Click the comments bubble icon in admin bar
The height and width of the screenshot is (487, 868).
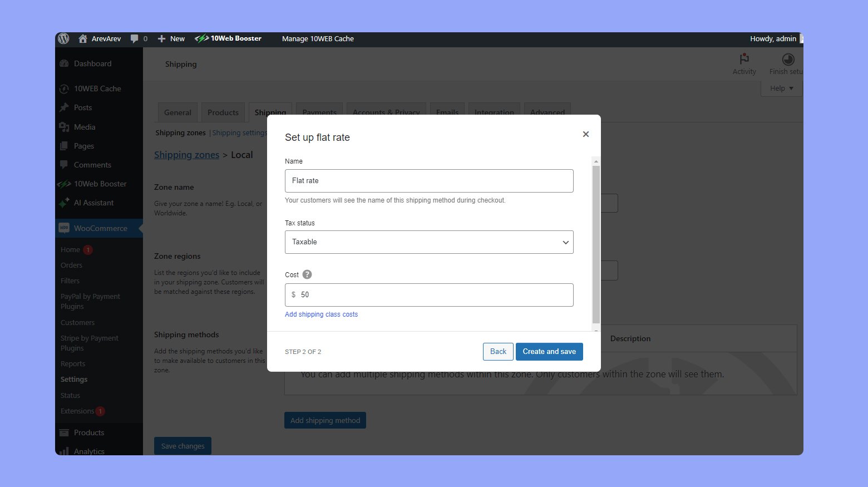tap(134, 38)
